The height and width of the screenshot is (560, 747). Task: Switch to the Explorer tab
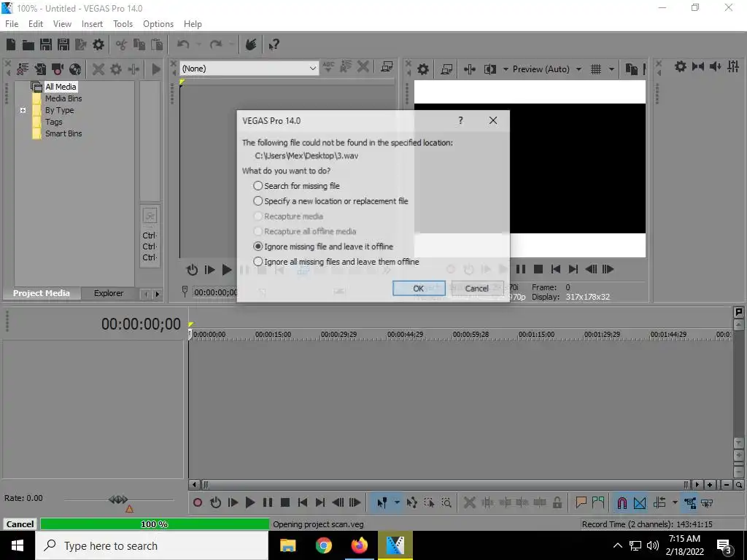[109, 293]
